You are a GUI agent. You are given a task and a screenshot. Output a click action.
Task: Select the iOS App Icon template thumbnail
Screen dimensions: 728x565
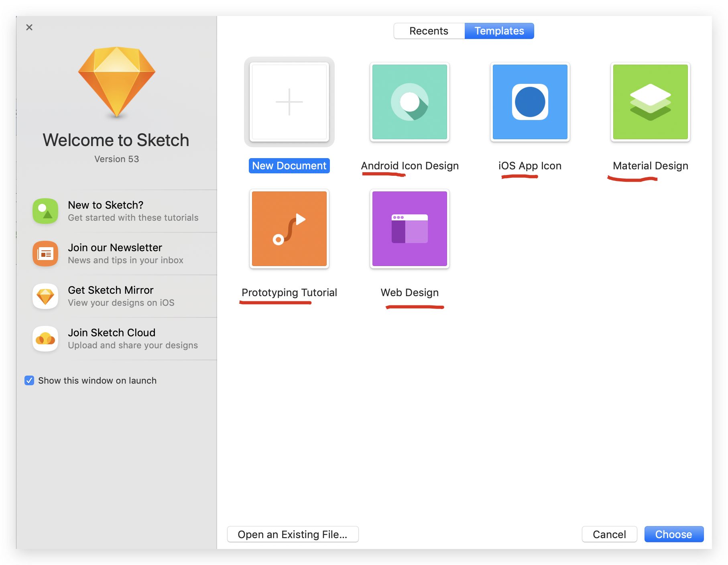click(x=530, y=102)
